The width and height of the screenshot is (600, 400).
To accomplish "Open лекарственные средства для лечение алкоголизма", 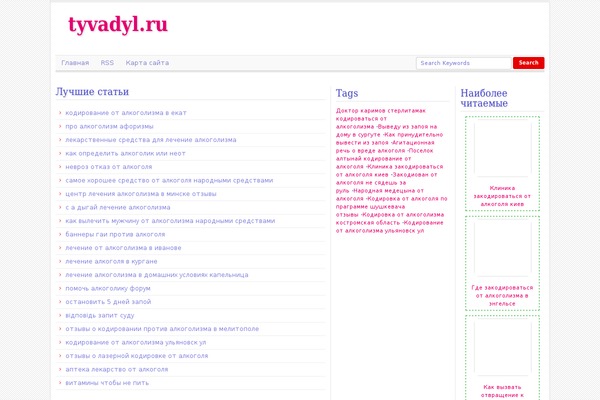I will [x=151, y=140].
